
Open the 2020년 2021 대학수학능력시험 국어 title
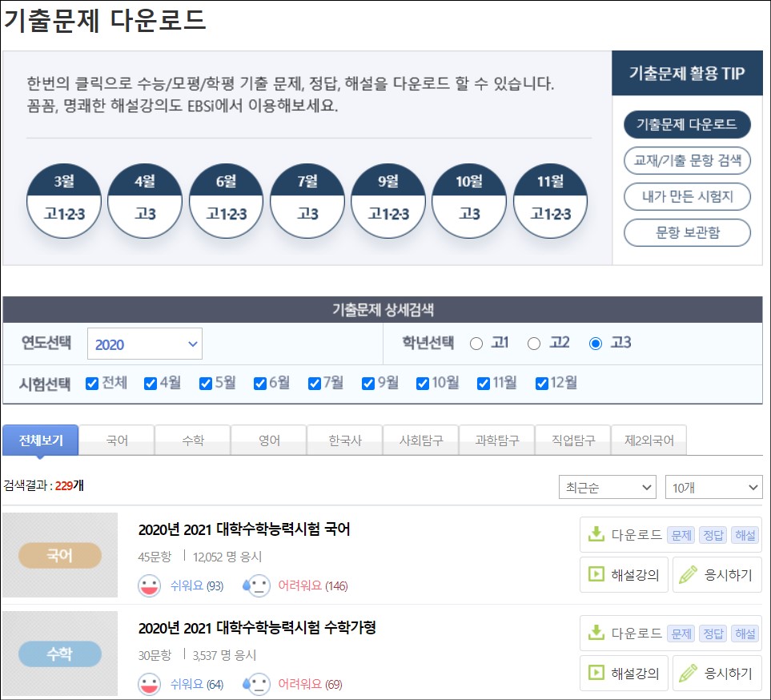click(x=244, y=529)
